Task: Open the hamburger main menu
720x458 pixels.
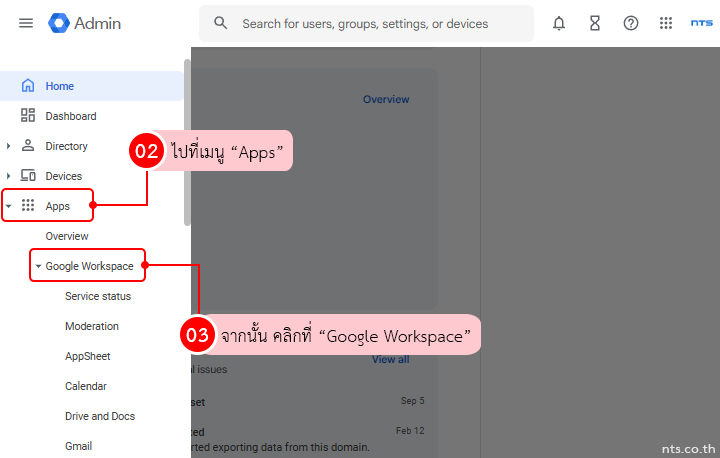Action: 26,23
